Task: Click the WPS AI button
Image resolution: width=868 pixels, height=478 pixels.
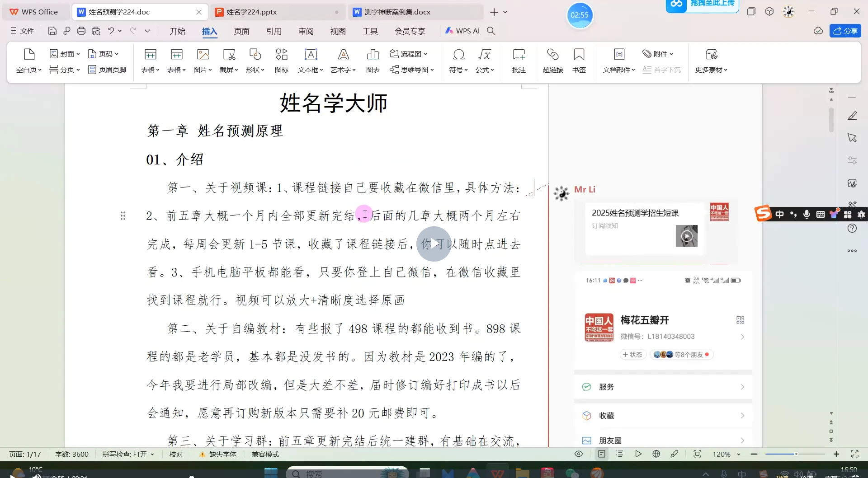Action: (x=462, y=31)
